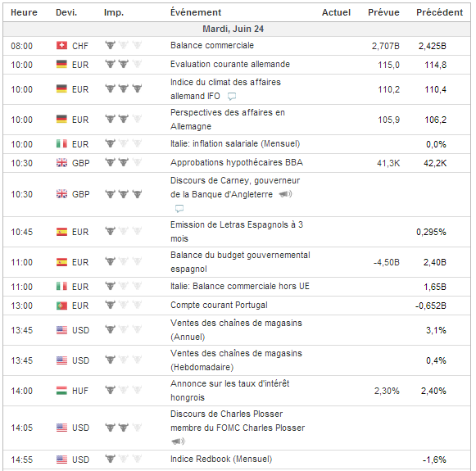The width and height of the screenshot is (476, 471).
Task: Click speaker icon beside Carney's speech
Action: 285,194
